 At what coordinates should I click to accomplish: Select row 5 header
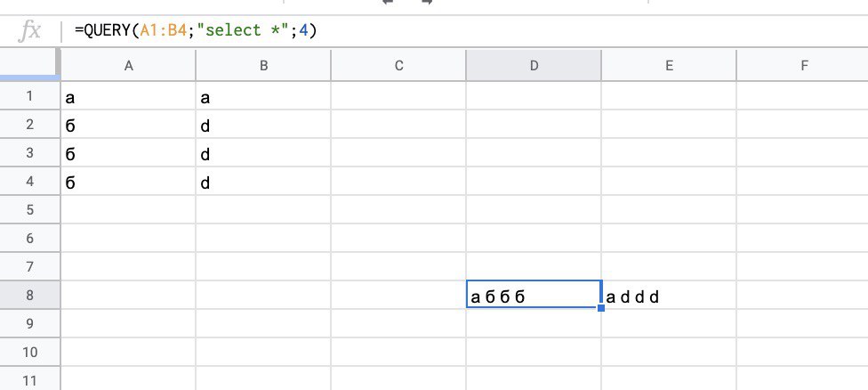click(30, 210)
